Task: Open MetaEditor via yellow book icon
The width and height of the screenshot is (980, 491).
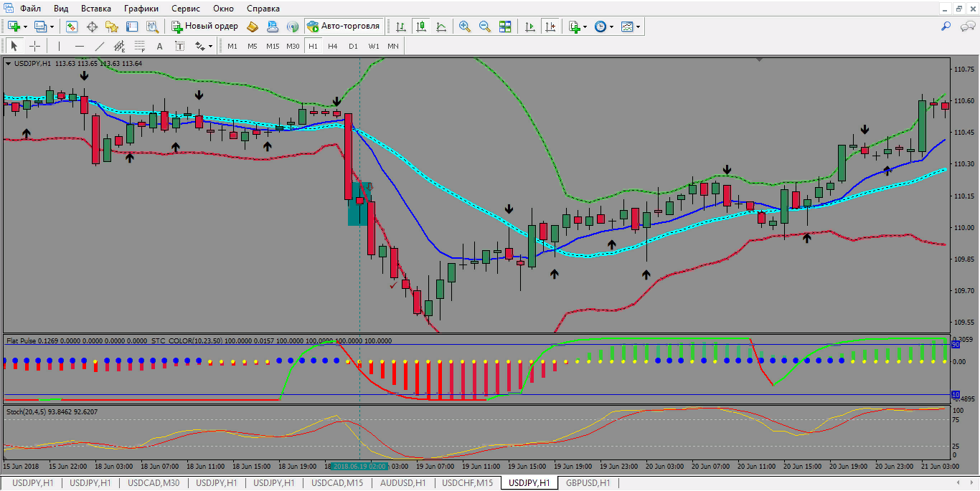Action: pyautogui.click(x=253, y=27)
